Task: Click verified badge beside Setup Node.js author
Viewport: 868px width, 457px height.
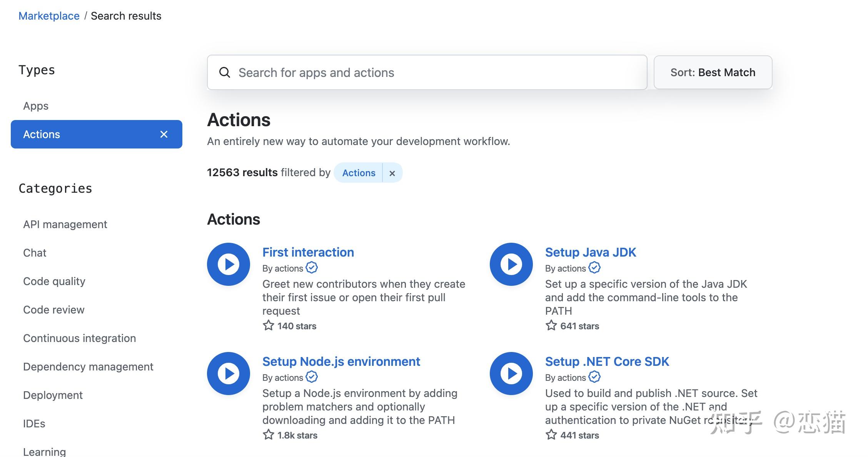Action: pos(312,377)
